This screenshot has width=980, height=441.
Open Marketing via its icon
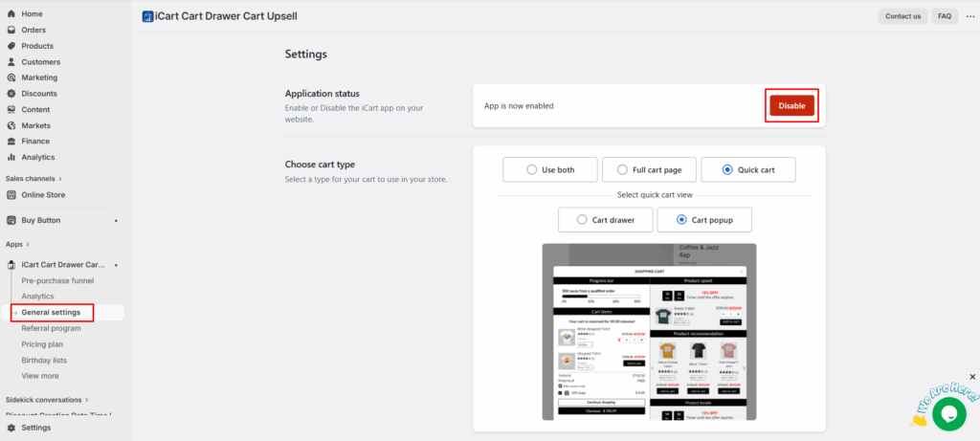[x=11, y=77]
